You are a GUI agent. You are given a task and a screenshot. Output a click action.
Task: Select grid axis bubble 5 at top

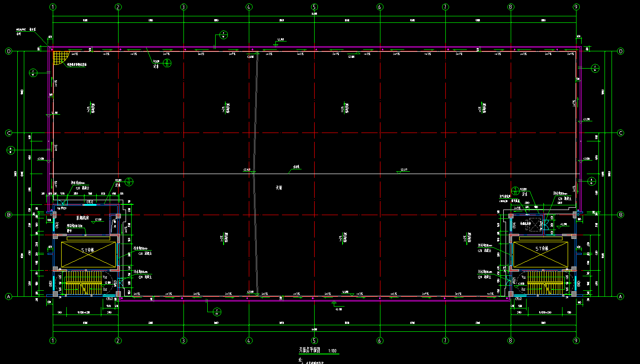[314, 7]
